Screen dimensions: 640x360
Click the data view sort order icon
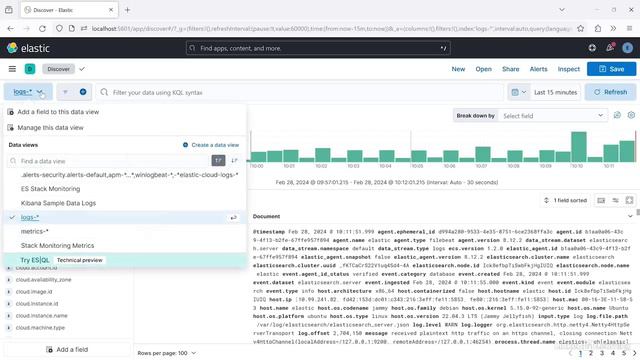(234, 161)
